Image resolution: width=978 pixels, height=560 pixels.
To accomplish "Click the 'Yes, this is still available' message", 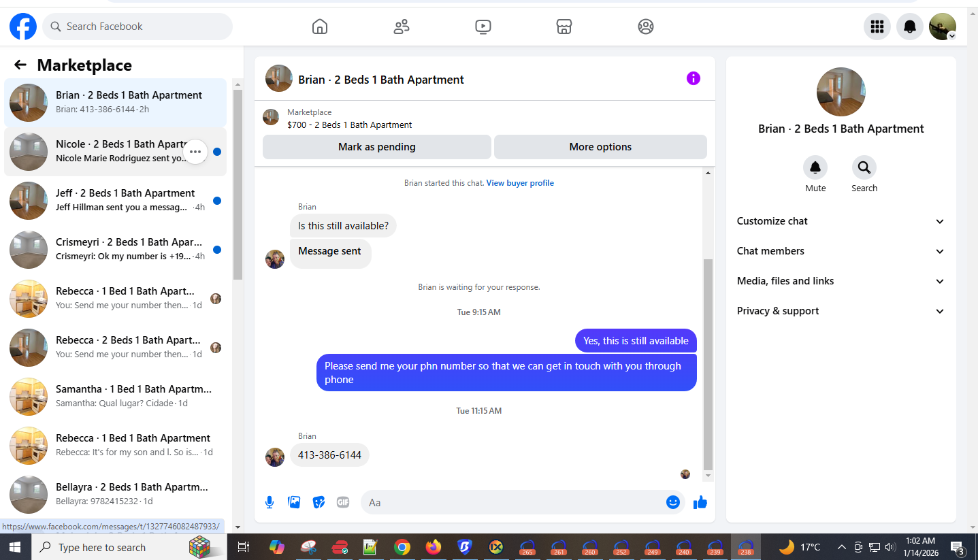I will pos(636,341).
